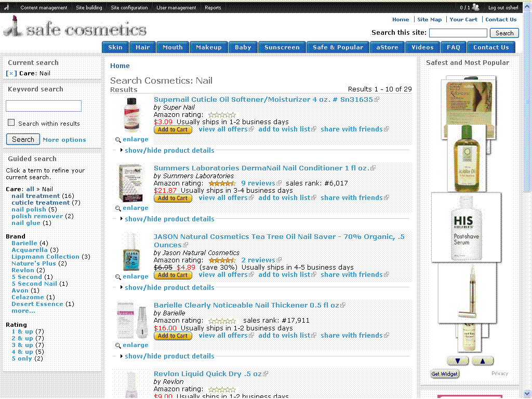Switch to the Sunscreen tab
Viewport: 532px width, 399px height.
pyautogui.click(x=282, y=47)
